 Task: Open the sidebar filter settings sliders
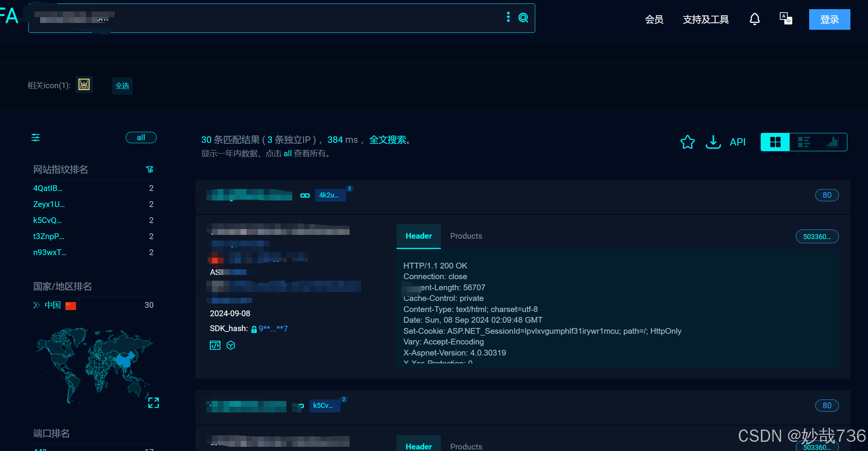(x=36, y=137)
